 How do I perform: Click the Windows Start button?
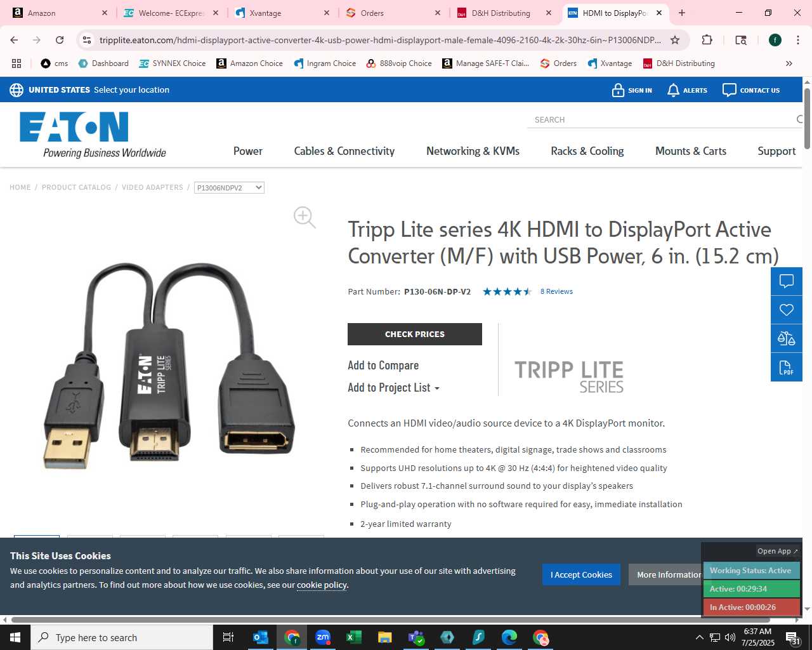[x=15, y=637]
